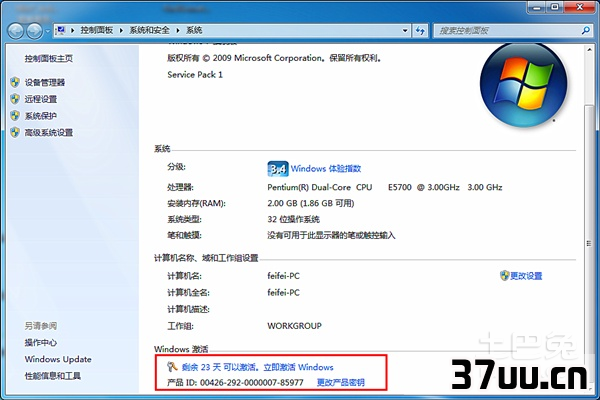Click the refresh button beside address bar

420,31
